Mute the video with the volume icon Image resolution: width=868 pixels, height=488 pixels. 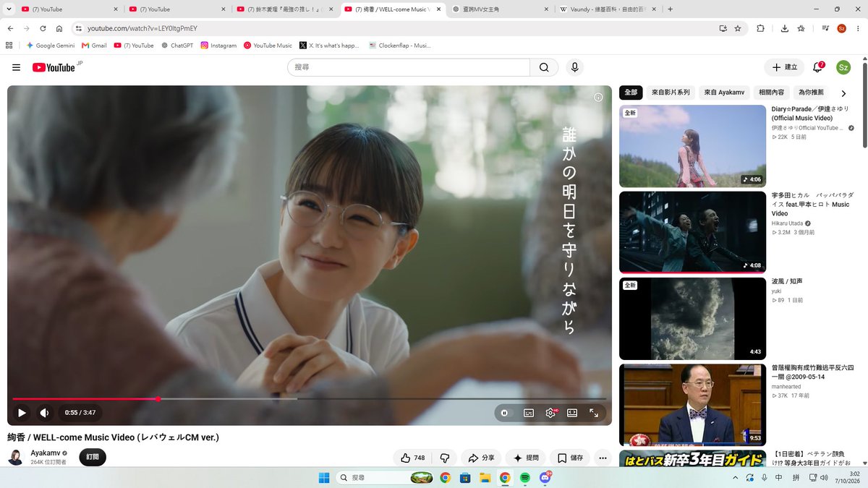click(x=44, y=413)
